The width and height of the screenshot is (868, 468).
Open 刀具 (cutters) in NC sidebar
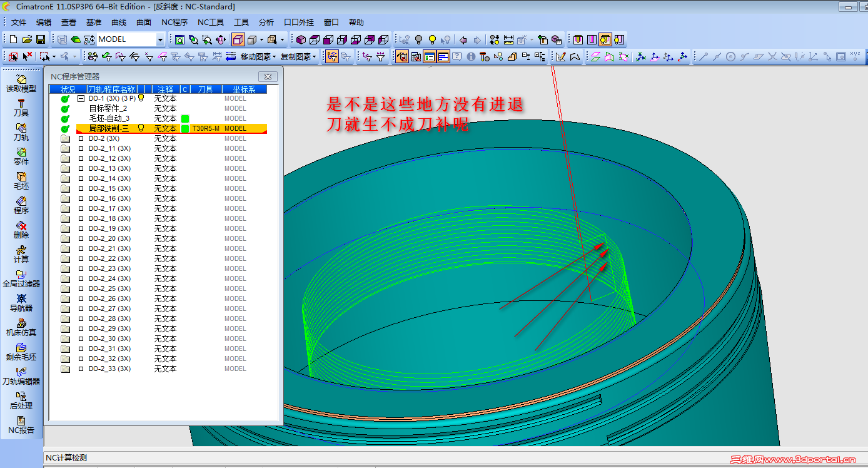coord(21,108)
